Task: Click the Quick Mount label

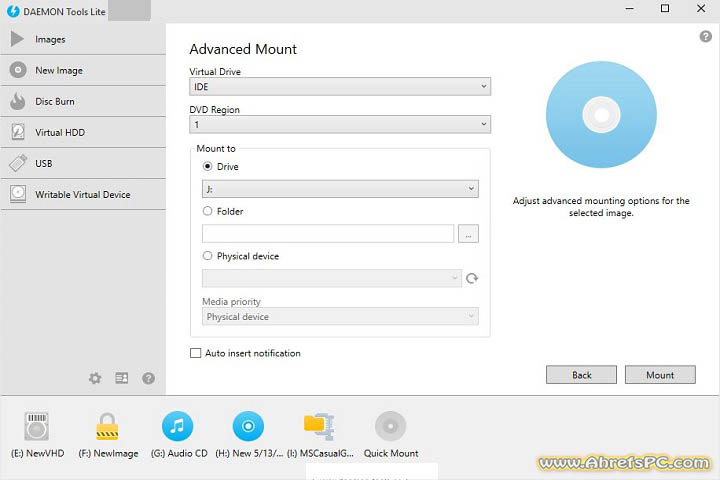Action: click(x=391, y=453)
